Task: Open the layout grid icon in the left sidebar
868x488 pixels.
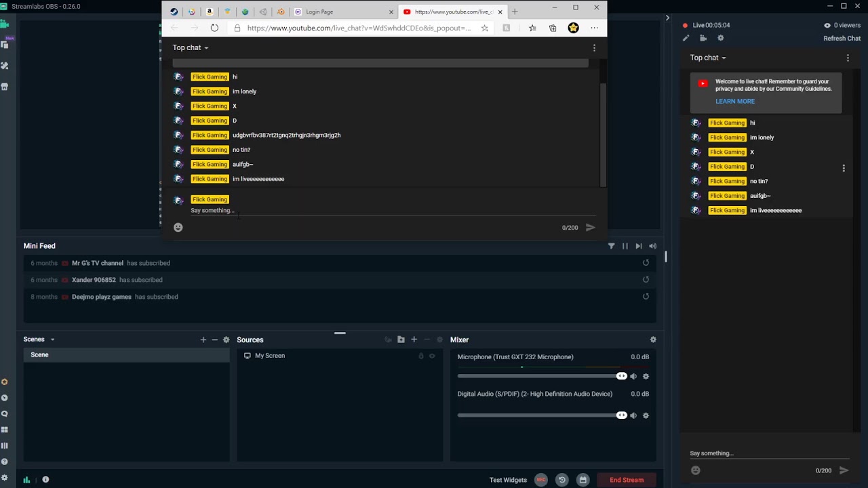Action: click(5, 430)
